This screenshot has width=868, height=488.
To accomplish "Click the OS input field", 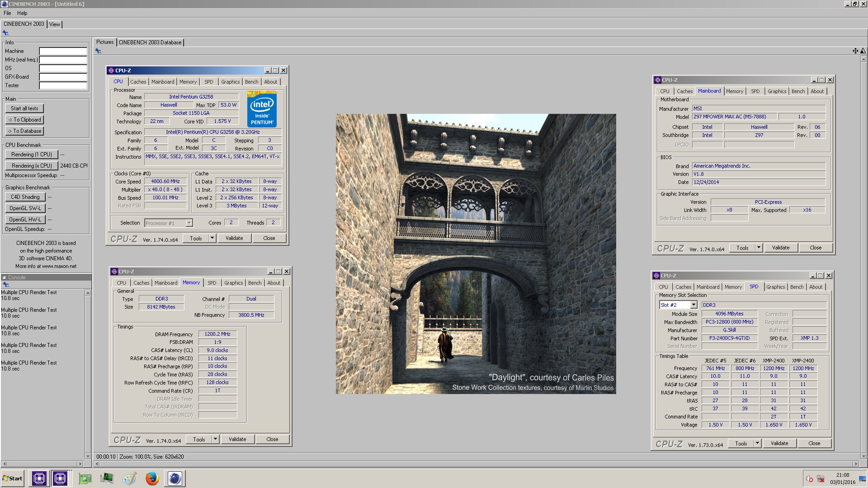I will 63,69.
